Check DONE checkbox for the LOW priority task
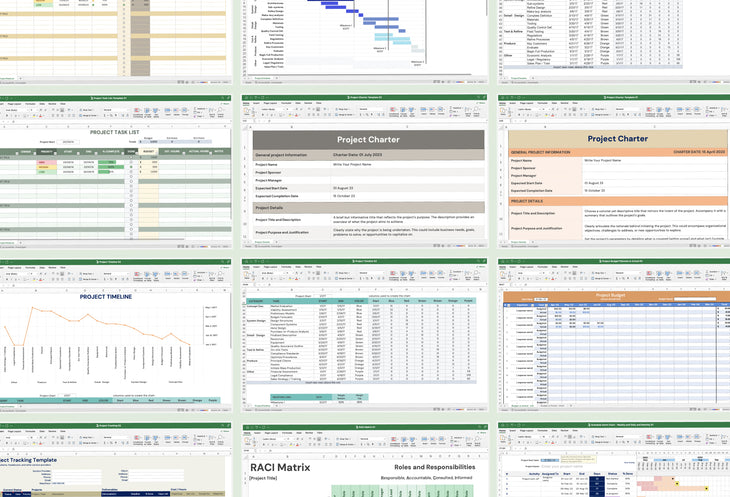Viewport: 730px width, 497px height. (x=131, y=172)
